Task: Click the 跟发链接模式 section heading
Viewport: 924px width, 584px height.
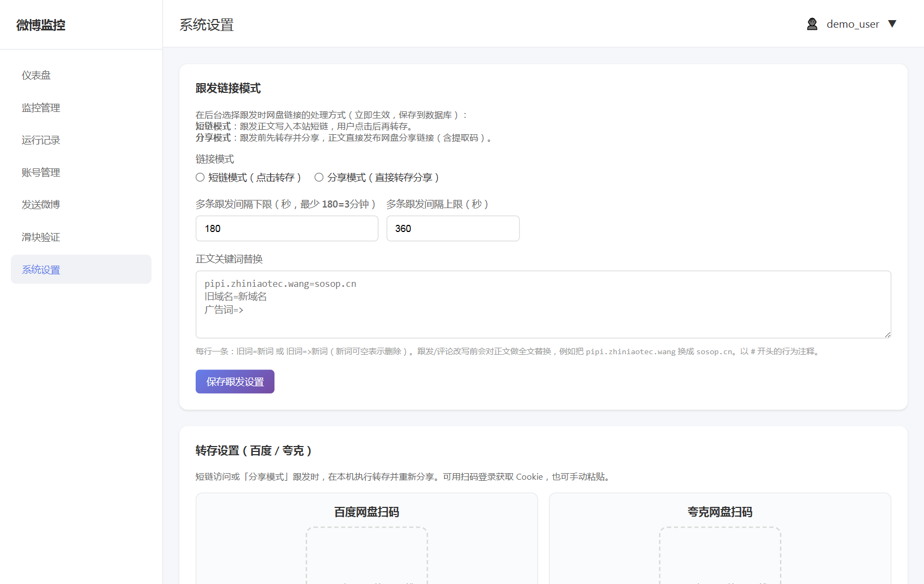Action: pos(228,89)
